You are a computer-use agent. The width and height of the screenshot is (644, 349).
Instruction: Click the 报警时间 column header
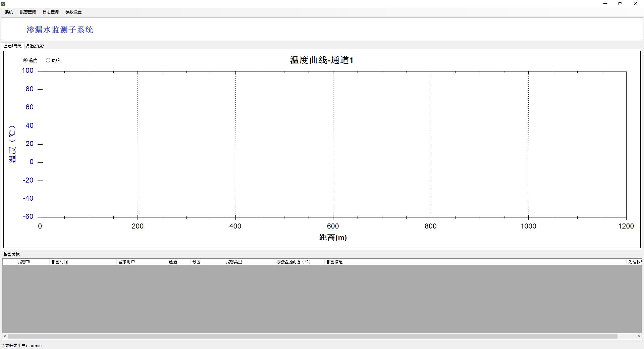[60, 262]
